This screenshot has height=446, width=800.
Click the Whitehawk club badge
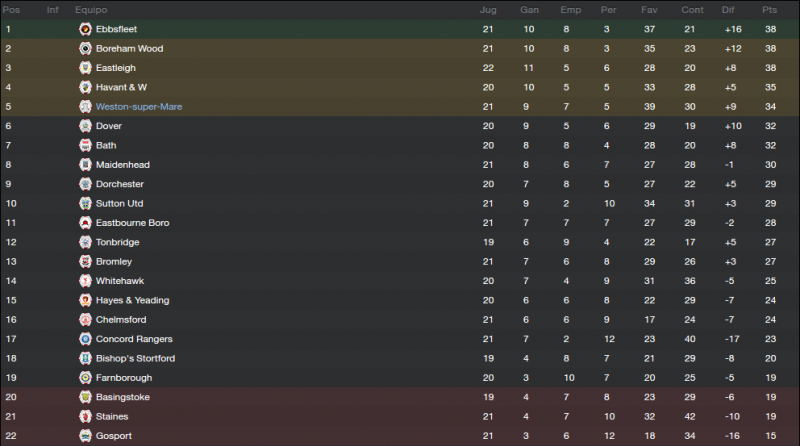tap(85, 281)
